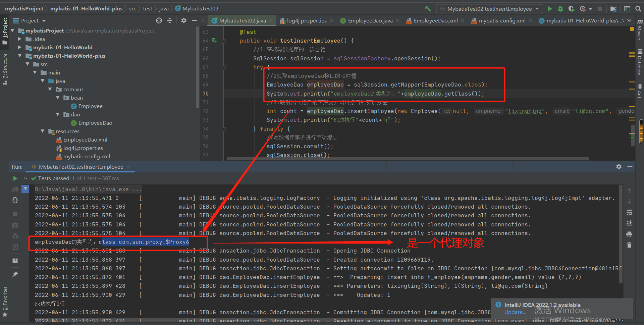Image resolution: width=644 pixels, height=325 pixels.
Task: Open Search Everywhere magnifier icon
Action: (638, 9)
